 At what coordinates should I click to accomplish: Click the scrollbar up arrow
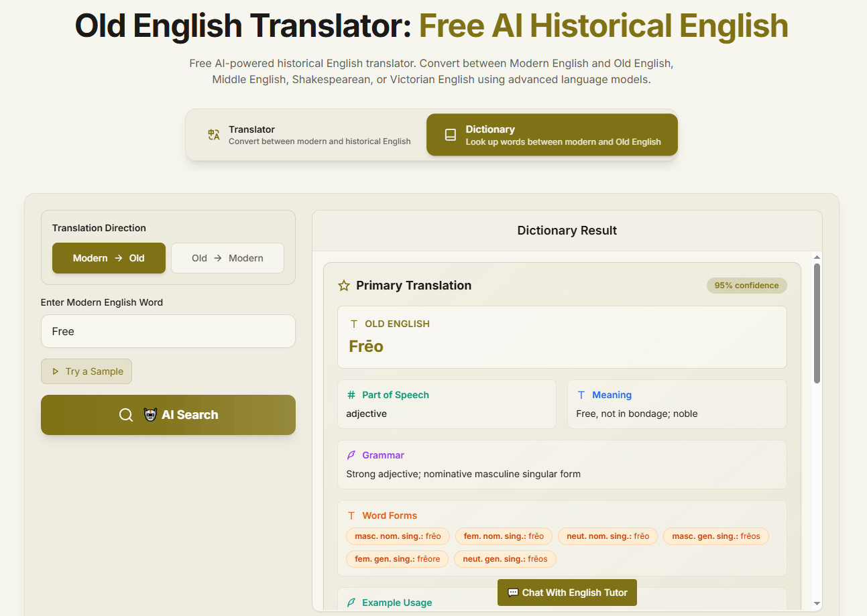click(817, 257)
